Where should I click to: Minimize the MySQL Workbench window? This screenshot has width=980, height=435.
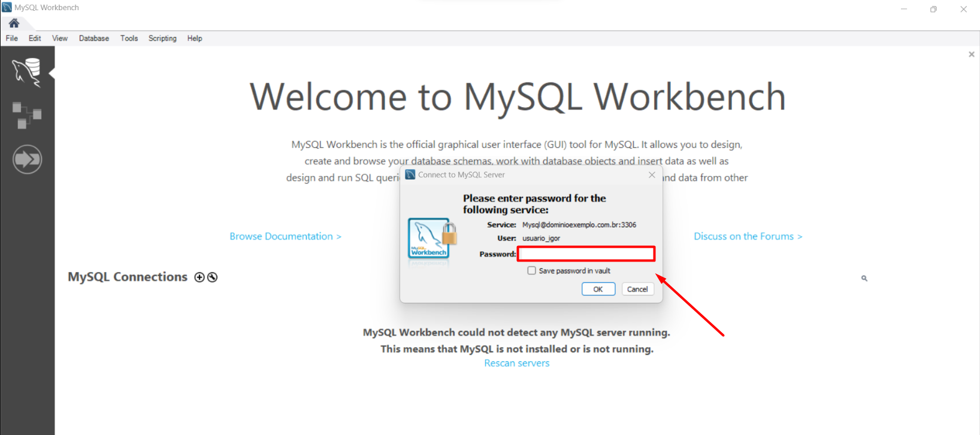pos(904,9)
